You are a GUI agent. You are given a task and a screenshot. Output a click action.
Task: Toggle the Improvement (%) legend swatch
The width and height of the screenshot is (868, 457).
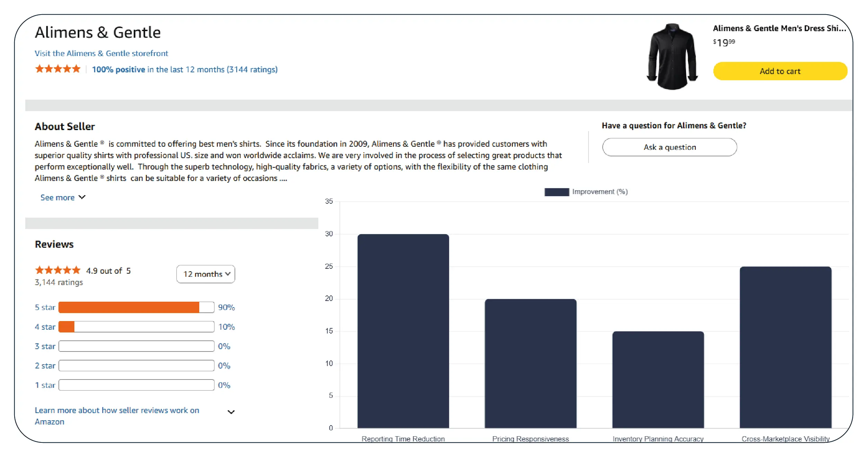(556, 192)
